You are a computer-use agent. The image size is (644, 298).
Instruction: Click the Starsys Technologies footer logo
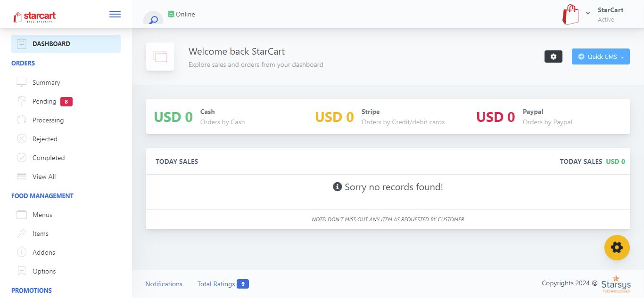coord(616,284)
